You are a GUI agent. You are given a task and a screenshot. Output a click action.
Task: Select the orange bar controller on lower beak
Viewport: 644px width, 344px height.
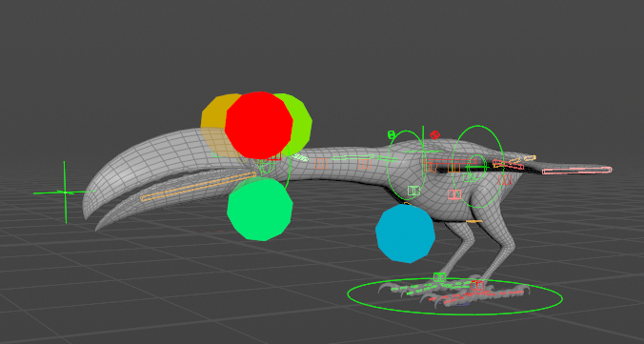point(198,187)
